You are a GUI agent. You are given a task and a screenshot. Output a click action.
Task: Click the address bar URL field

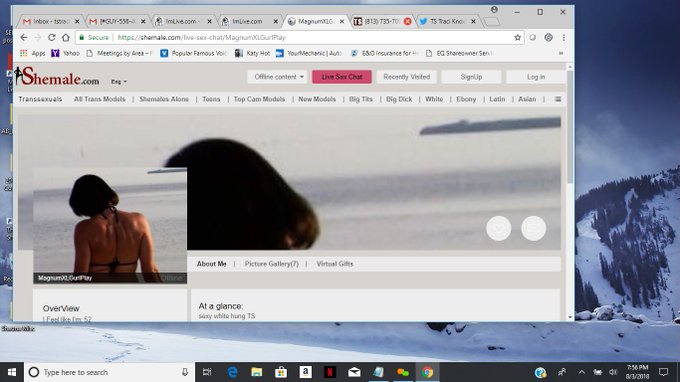[299, 38]
